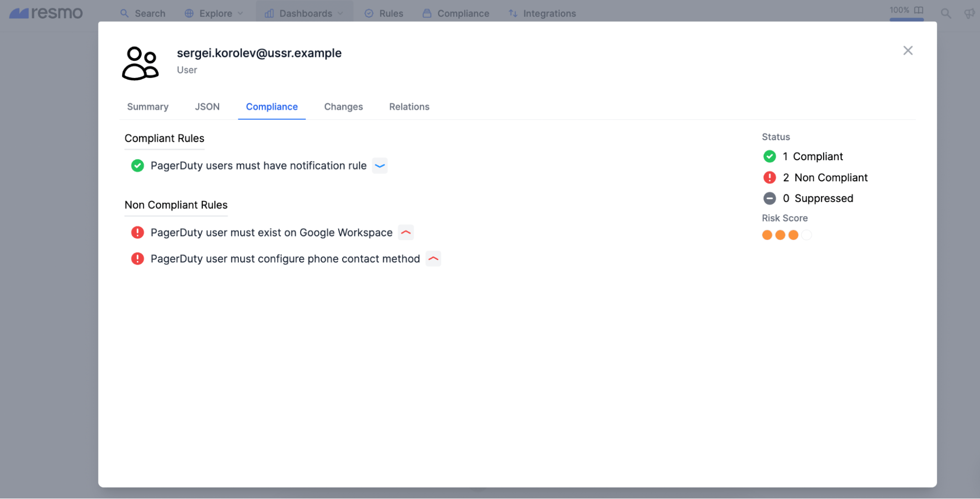Click green check beside notification rule
This screenshot has height=499, width=980.
(137, 166)
